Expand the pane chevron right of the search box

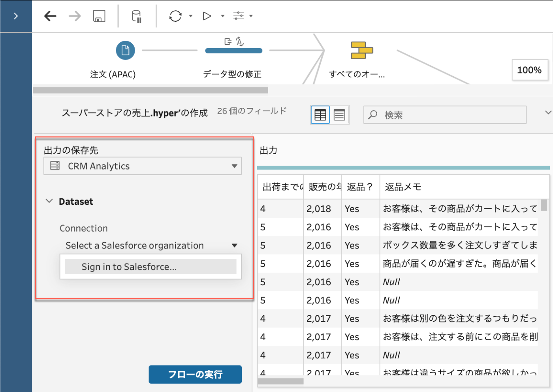[x=548, y=112]
